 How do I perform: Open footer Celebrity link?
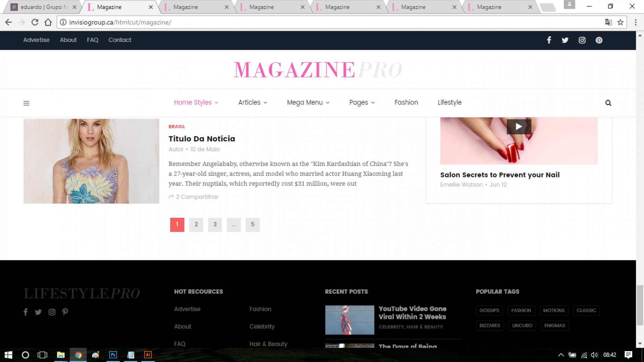(x=262, y=326)
